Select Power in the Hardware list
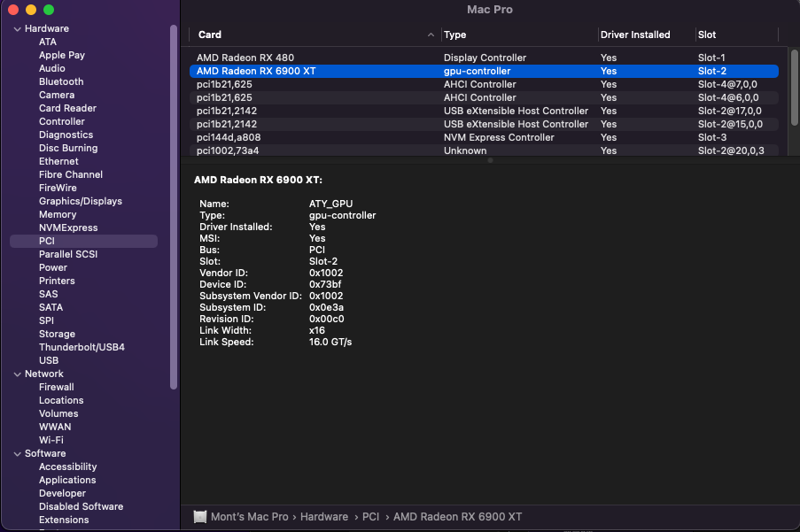 (53, 267)
